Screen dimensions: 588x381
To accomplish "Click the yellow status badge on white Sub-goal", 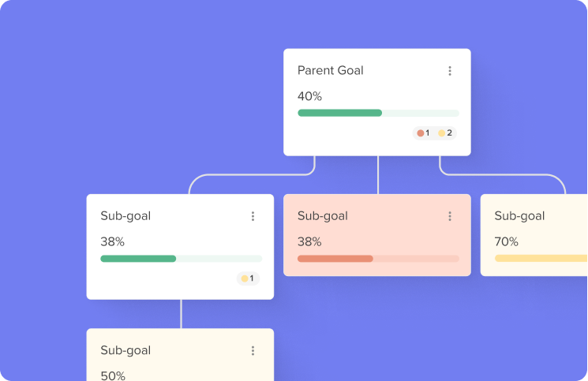I will pos(248,278).
